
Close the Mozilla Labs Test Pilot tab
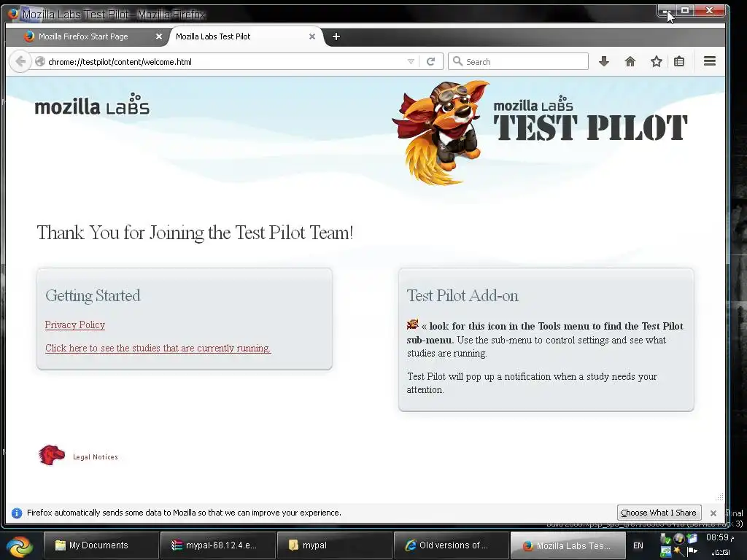312,36
